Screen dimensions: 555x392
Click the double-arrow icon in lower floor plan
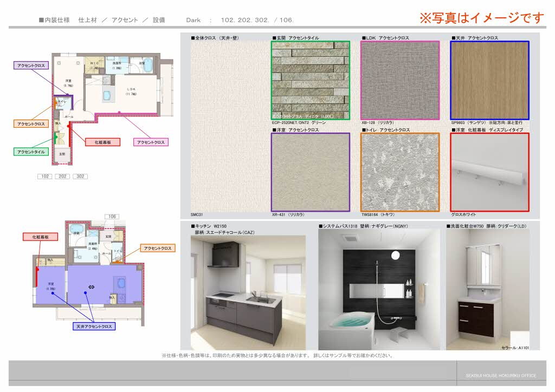click(x=91, y=287)
